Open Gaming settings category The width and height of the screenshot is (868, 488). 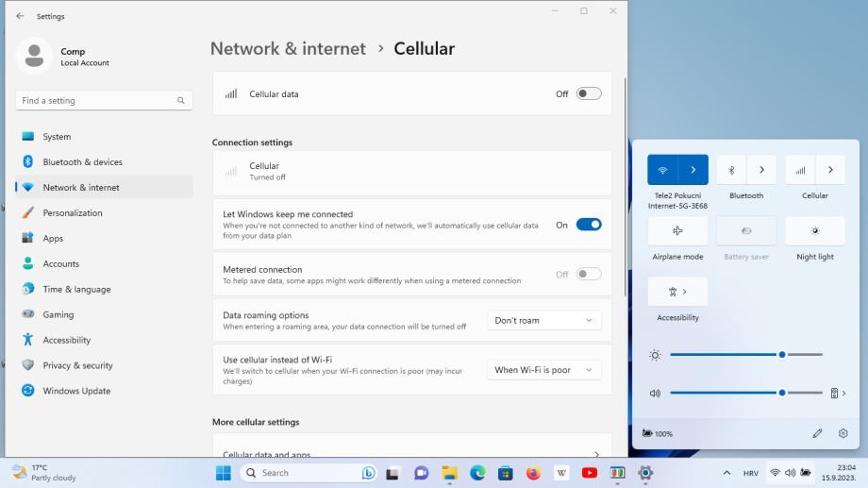point(104,314)
